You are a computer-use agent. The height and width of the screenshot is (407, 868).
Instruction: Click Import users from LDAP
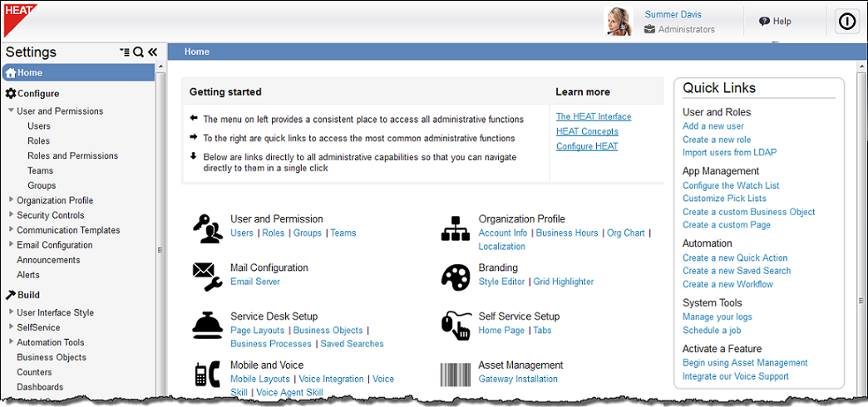pos(730,153)
